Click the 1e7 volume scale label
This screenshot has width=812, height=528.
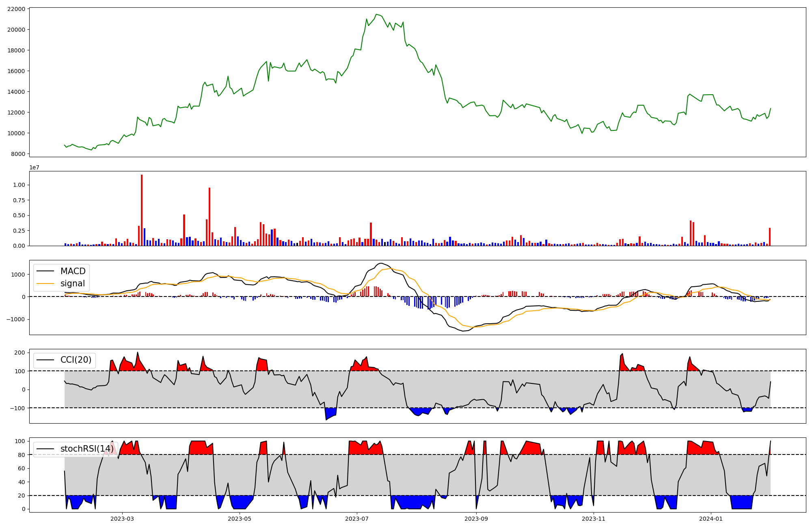coord(34,167)
